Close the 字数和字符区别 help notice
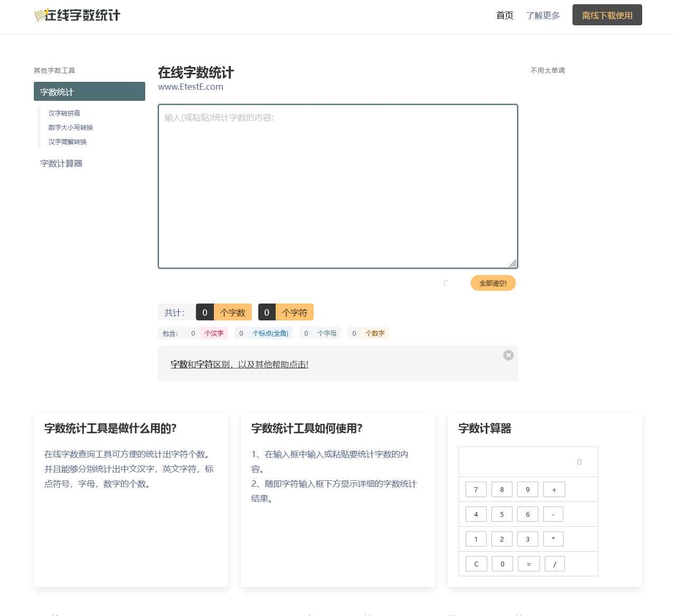 (509, 355)
